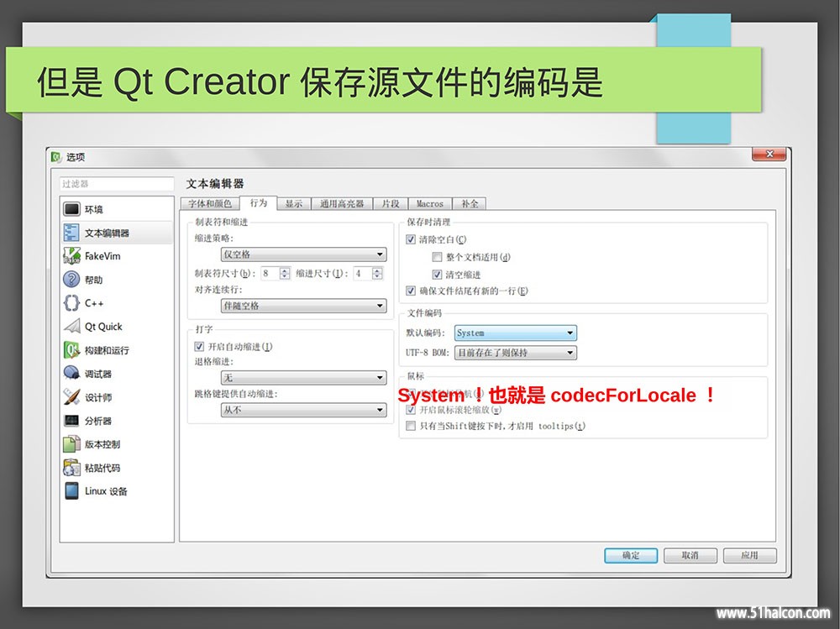Screen dimensions: 840x629
Task: Select the 分析器 icon
Action: click(x=71, y=421)
